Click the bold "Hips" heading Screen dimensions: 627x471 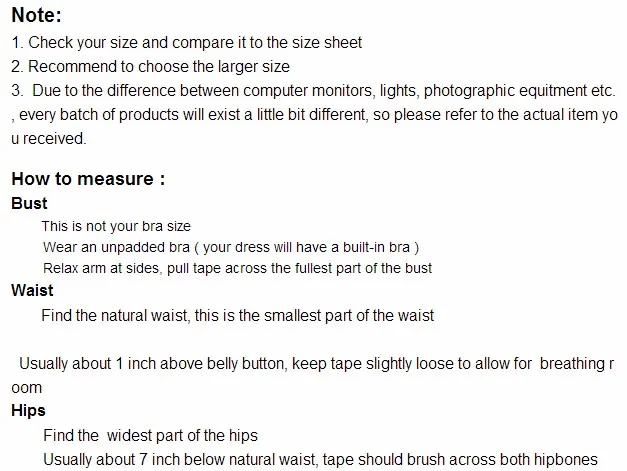point(28,411)
